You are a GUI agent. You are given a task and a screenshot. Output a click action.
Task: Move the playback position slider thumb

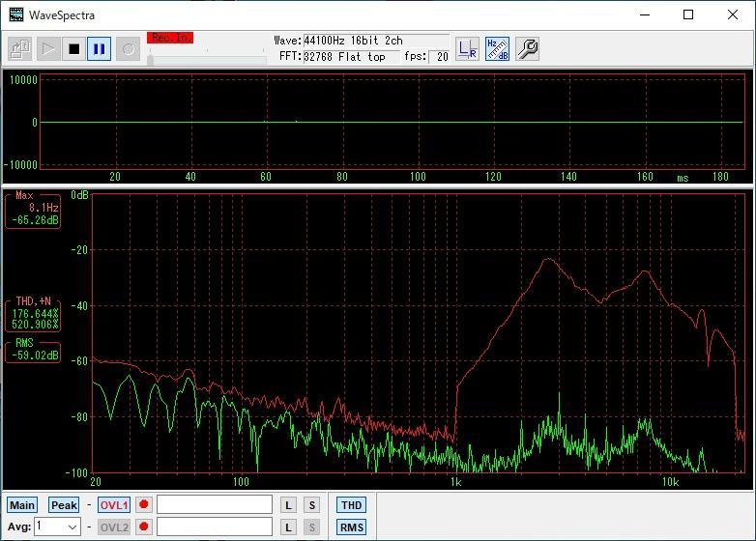(151, 60)
